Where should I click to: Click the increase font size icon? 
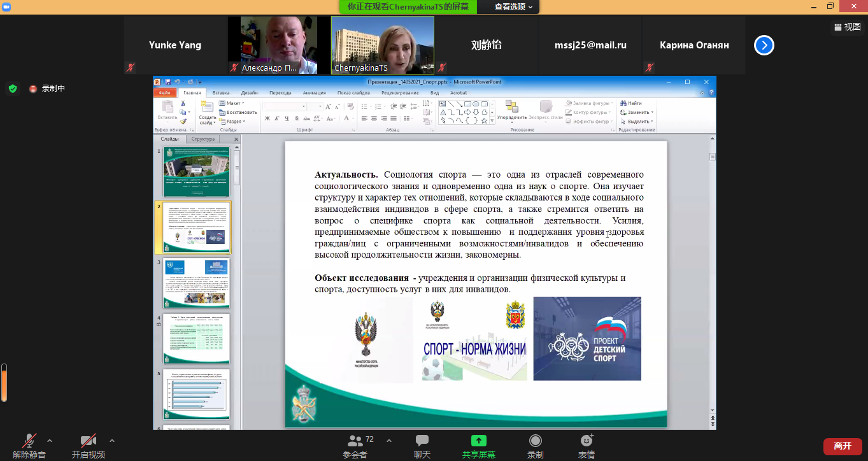pyautogui.click(x=328, y=106)
